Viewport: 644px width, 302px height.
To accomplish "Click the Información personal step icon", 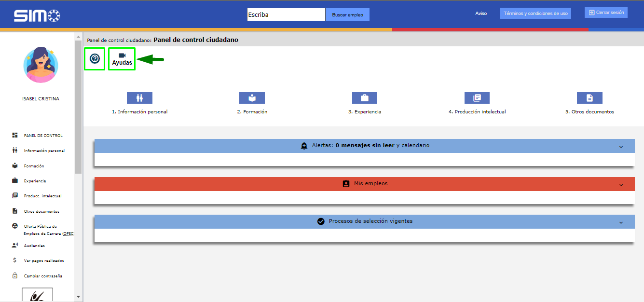I will pyautogui.click(x=139, y=98).
